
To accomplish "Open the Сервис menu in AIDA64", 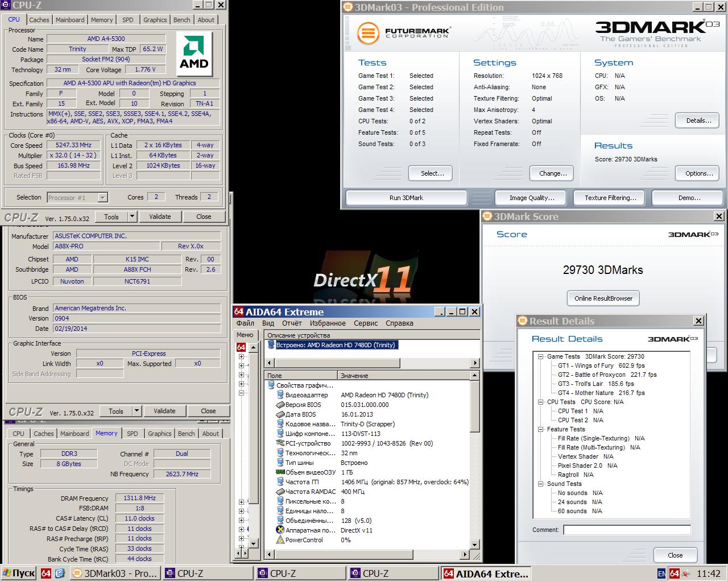I will [x=366, y=323].
